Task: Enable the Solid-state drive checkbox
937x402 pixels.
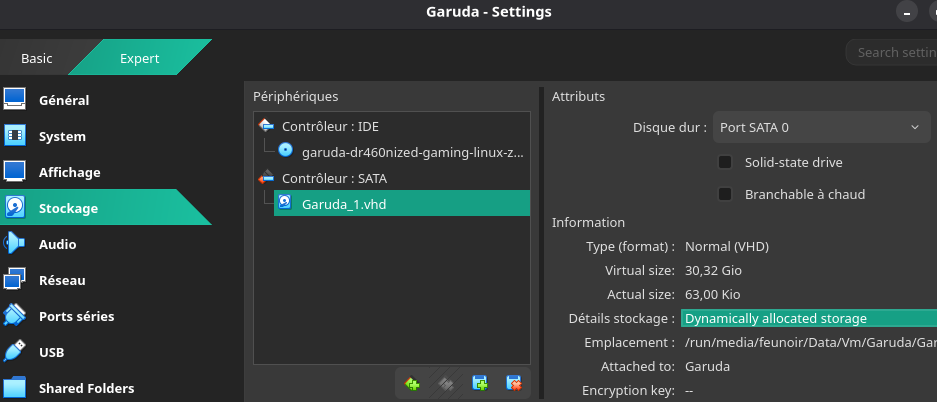Action: pos(726,162)
